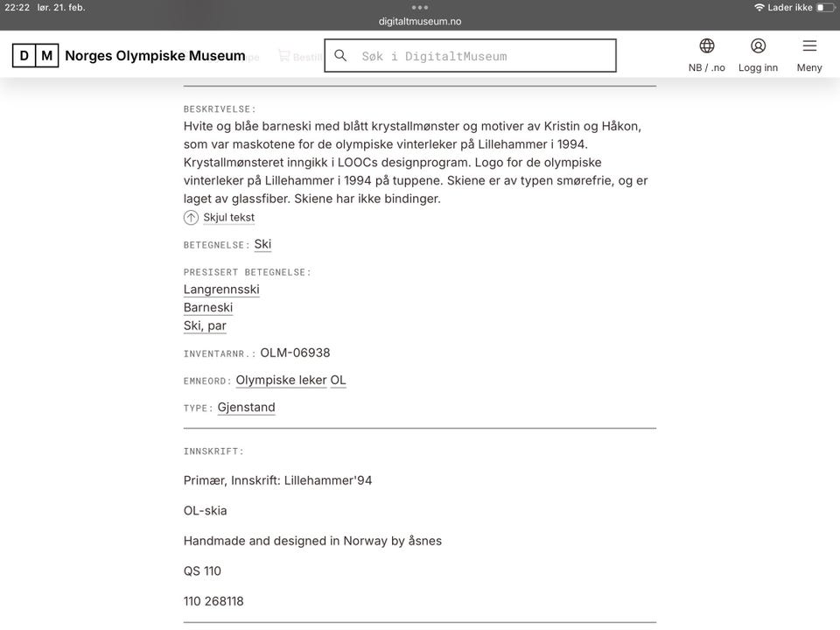Open the DM DigitaltMuseum logo
The image size is (840, 630).
pyautogui.click(x=35, y=56)
